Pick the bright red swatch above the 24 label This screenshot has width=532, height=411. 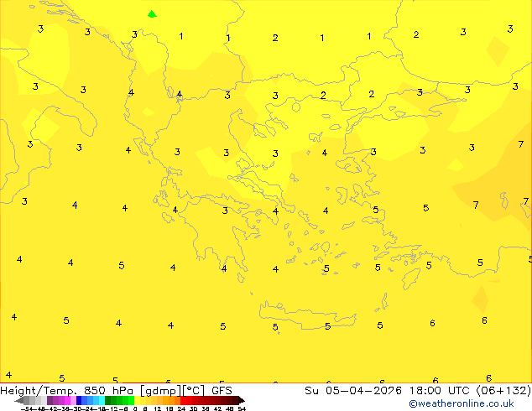(183, 400)
